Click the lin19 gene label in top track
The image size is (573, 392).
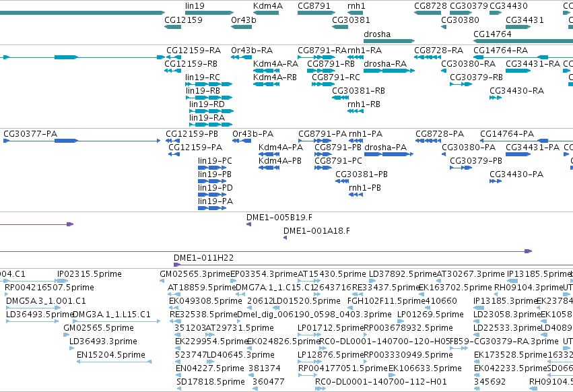[x=195, y=6]
